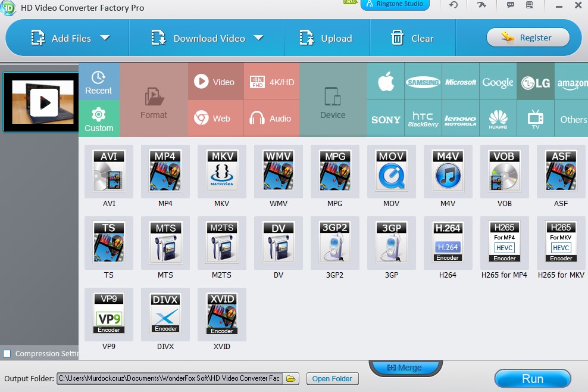
Task: Expand the Add Files dropdown arrow
Action: click(105, 38)
